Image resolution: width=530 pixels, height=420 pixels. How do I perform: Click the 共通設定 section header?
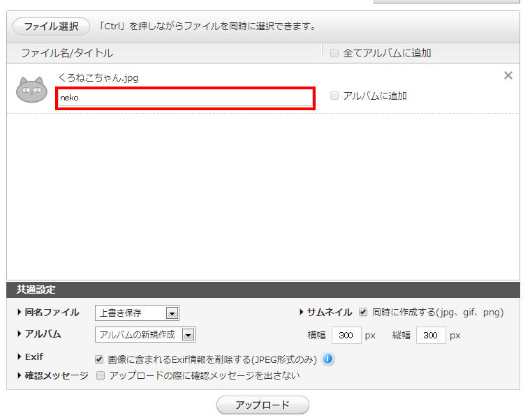pos(263,290)
